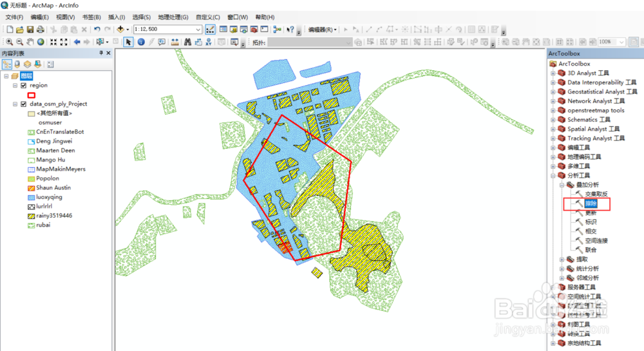Click the rainy3519446 symbol swatch

point(31,216)
